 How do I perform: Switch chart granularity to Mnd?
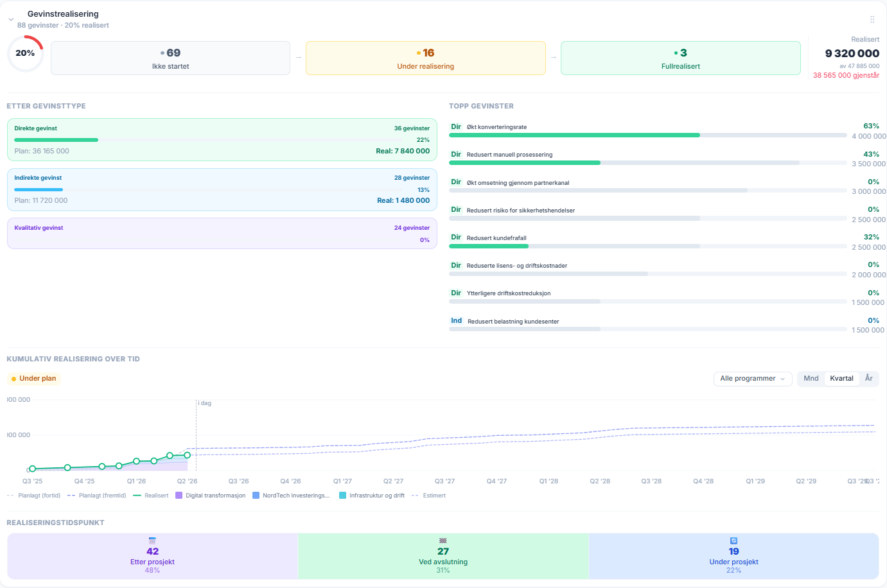point(811,379)
